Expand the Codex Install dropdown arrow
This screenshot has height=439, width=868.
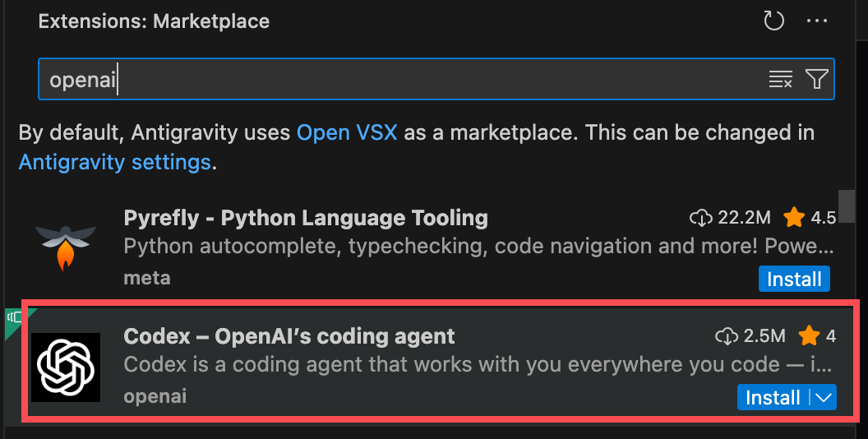coord(824,398)
